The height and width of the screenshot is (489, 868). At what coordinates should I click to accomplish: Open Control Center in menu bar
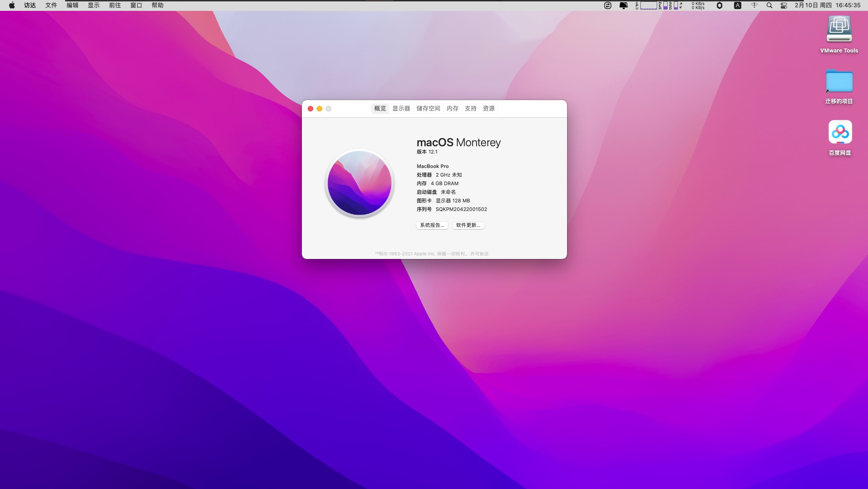pyautogui.click(x=784, y=5)
